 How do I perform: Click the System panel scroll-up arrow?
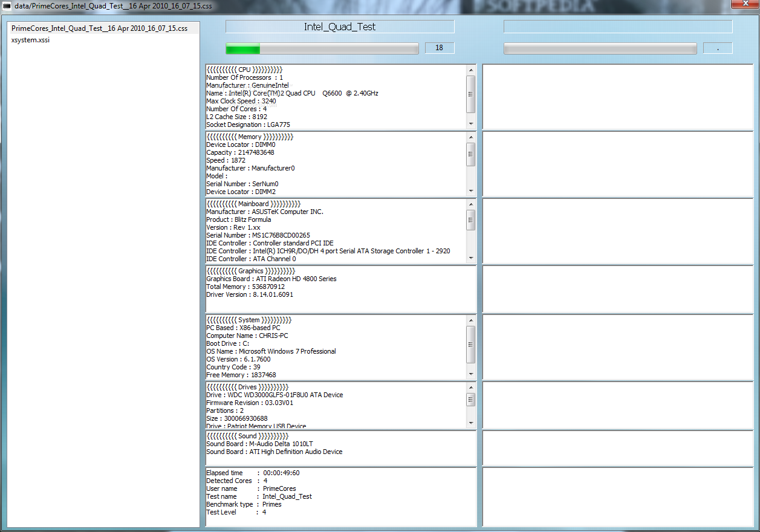click(471, 320)
